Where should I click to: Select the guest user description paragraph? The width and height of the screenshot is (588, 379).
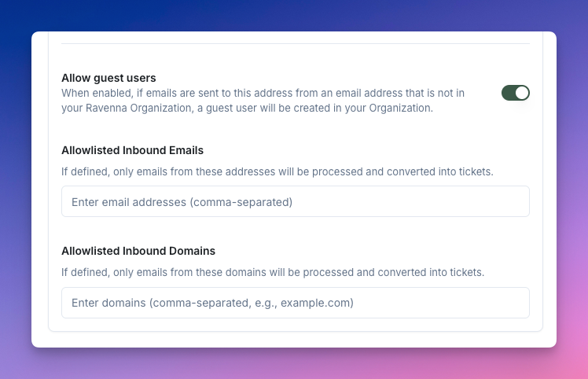263,101
